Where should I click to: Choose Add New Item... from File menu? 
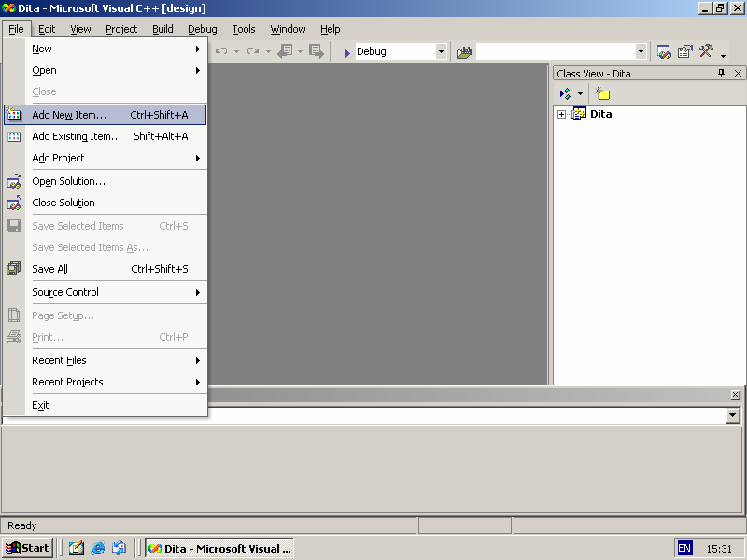(106, 115)
